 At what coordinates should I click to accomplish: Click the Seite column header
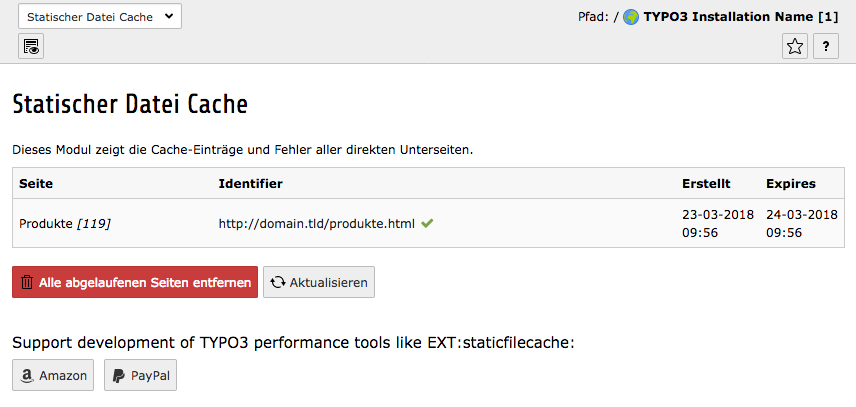pyautogui.click(x=36, y=184)
